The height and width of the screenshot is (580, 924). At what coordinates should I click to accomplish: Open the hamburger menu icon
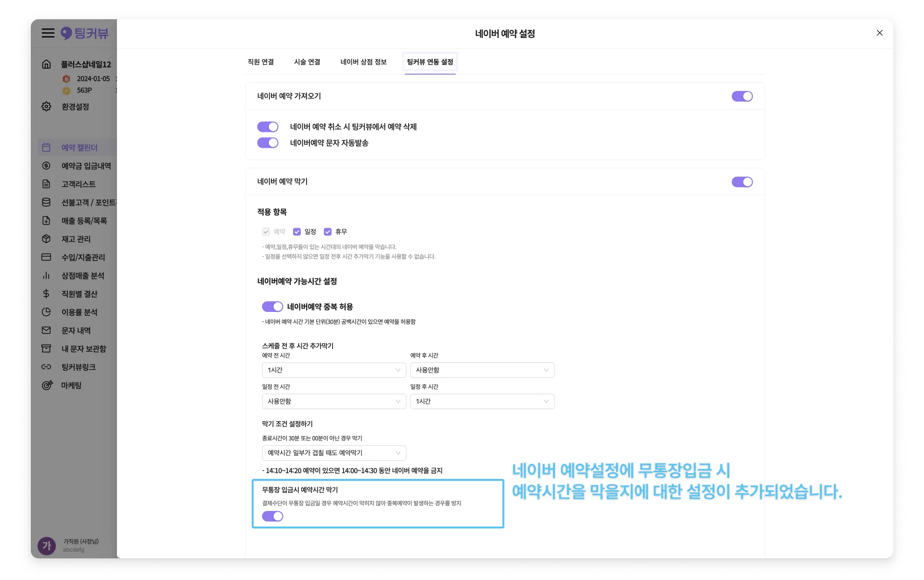[x=48, y=33]
